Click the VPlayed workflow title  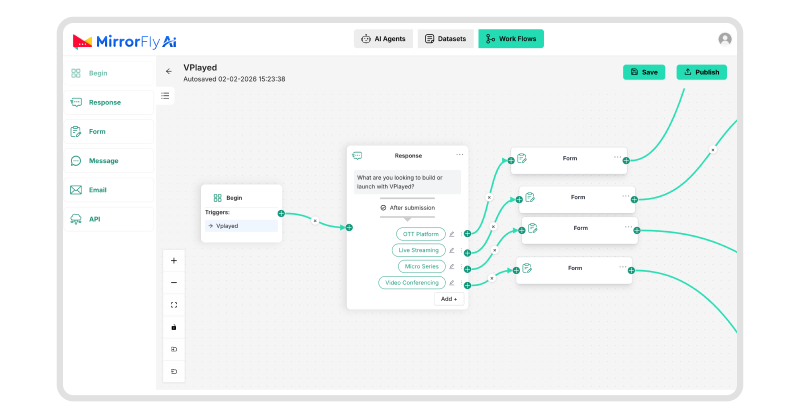click(x=200, y=68)
